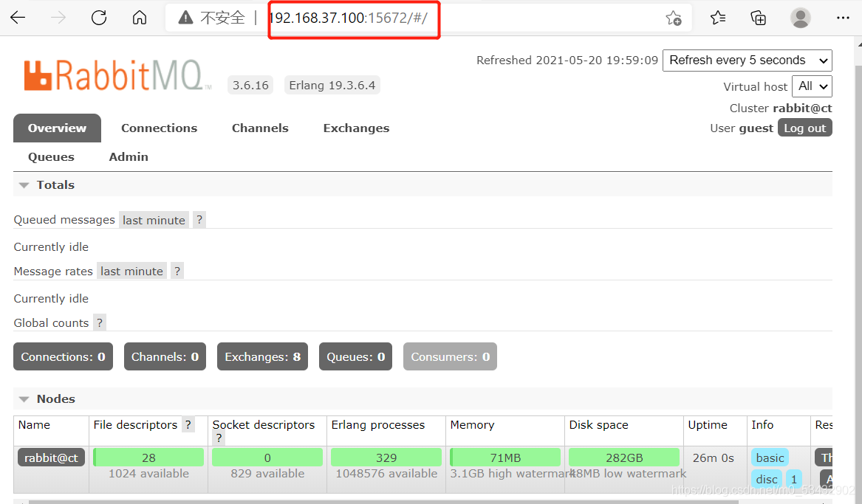Click the 1024 available text
The height and width of the screenshot is (504, 862).
148,473
